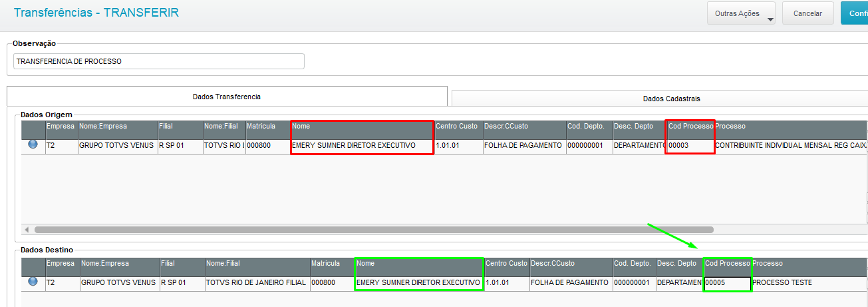Select FOLHA DE PAGAMENTO cell in Dados Origem
Viewport: 868px width, 307px height.
[523, 145]
